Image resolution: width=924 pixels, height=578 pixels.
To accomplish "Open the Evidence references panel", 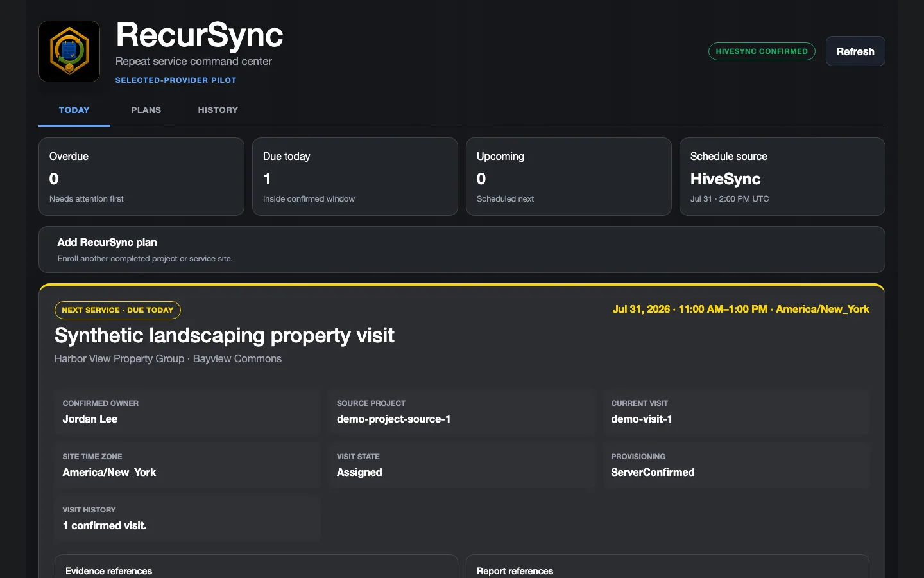I will coord(256,566).
